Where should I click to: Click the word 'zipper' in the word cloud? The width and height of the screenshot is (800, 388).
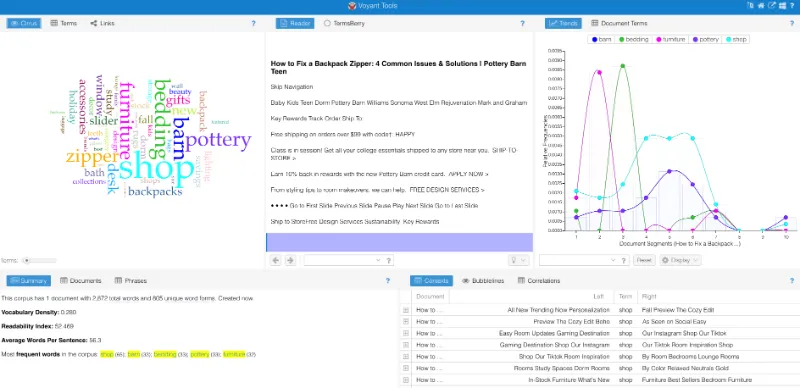[x=92, y=157]
